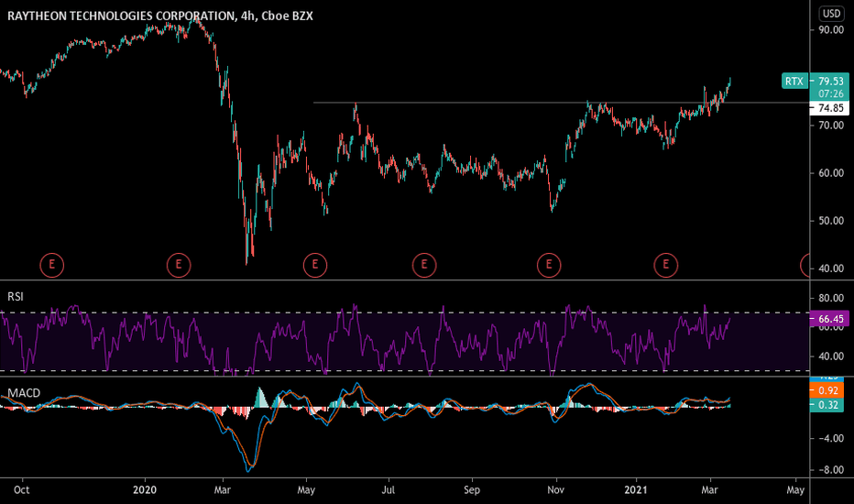Select the earnings E marker nearest May 2020
This screenshot has width=854, height=504.
[315, 266]
